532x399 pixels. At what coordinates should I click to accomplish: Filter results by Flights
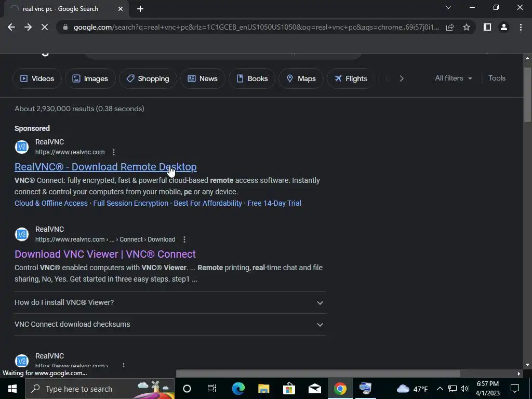pos(351,78)
